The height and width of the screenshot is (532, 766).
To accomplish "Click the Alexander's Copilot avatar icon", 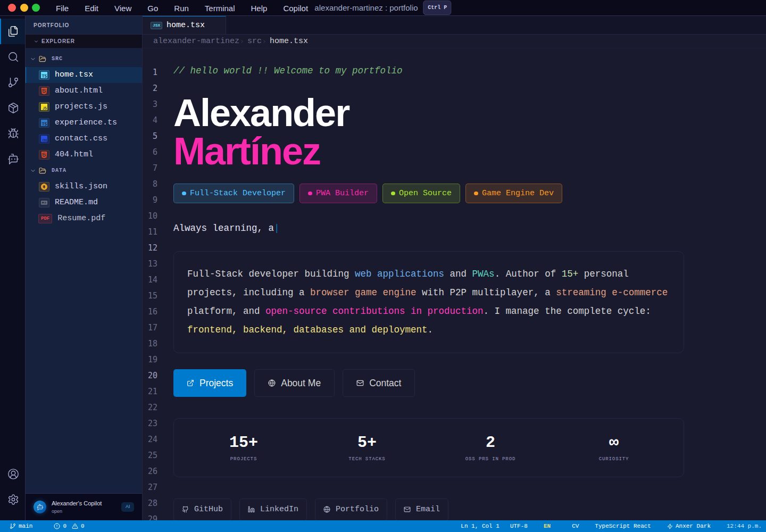I will [x=40, y=507].
